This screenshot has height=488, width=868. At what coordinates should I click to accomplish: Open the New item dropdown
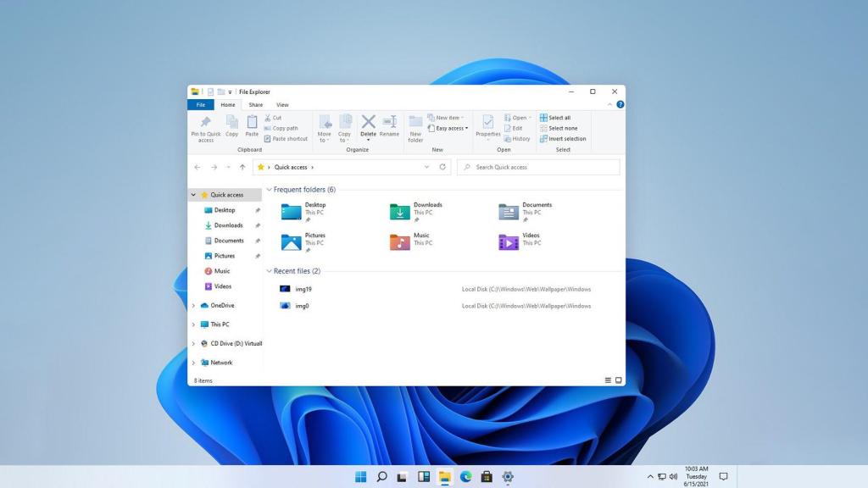446,118
